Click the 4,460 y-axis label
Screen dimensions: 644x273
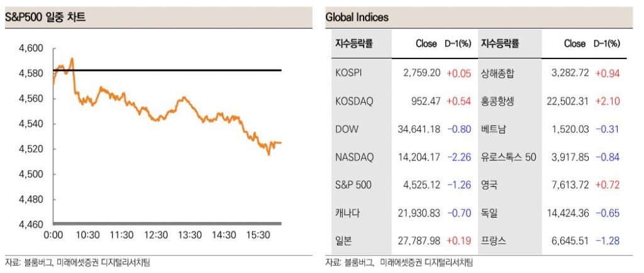(31, 224)
